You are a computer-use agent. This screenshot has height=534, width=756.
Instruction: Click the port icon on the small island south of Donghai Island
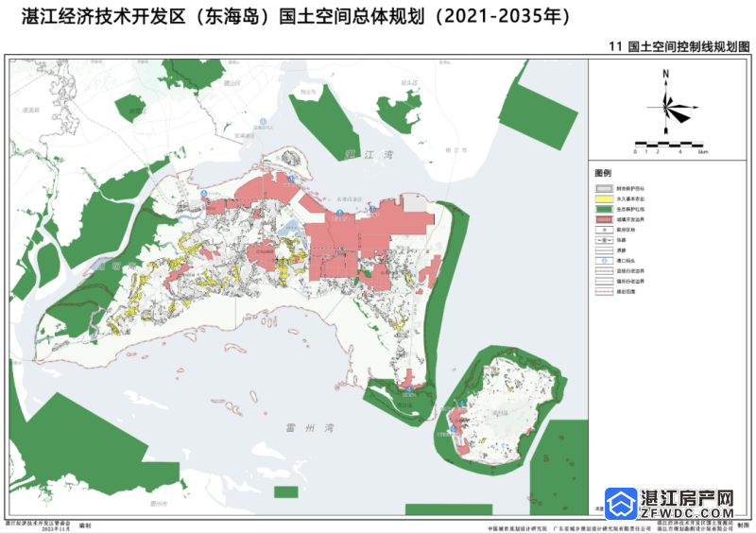pyautogui.click(x=409, y=388)
